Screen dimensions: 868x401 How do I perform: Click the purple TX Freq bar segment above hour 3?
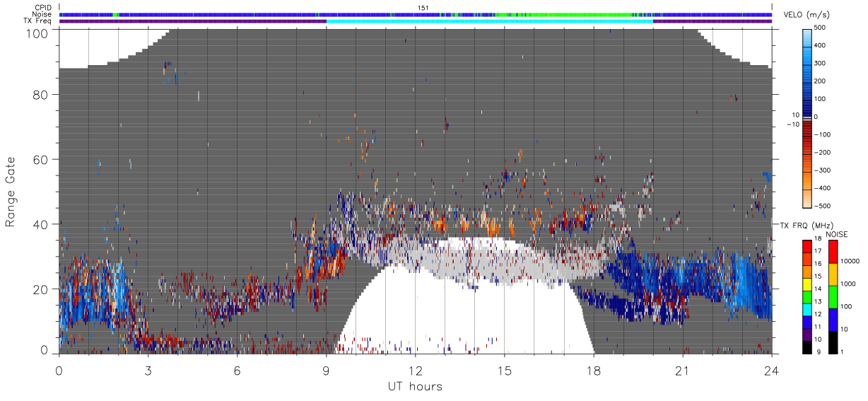point(193,21)
